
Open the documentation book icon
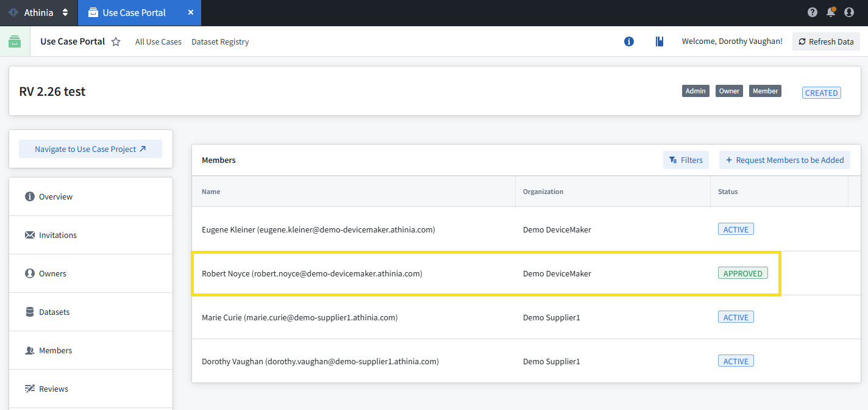pos(659,41)
